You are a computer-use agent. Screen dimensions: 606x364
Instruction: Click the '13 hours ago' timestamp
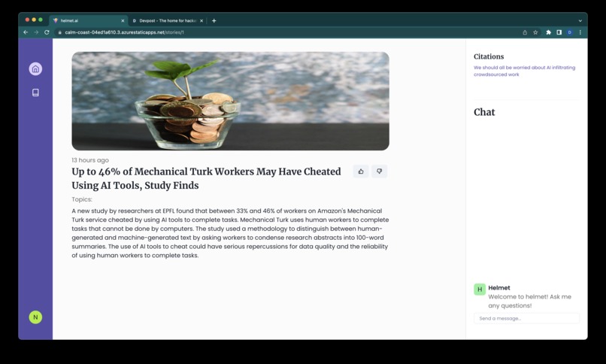pos(90,160)
